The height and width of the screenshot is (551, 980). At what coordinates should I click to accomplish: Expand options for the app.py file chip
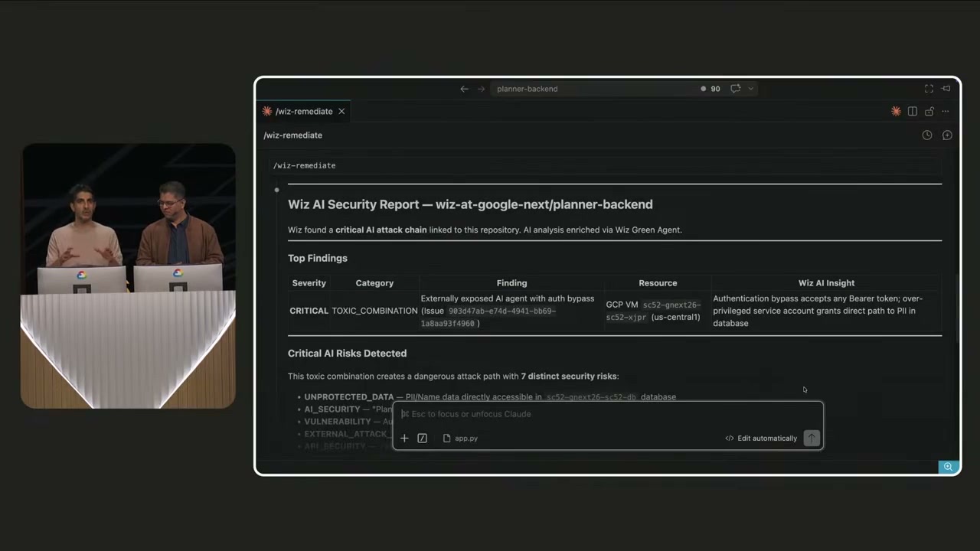tap(460, 438)
